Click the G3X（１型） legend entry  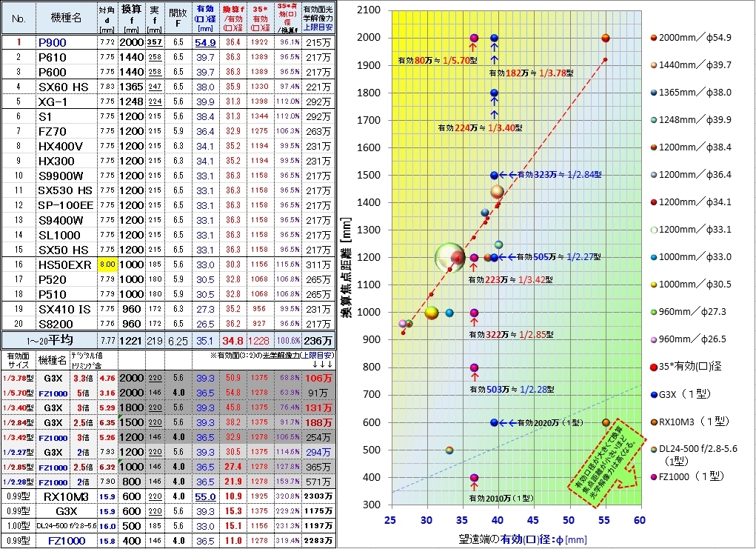coord(682,394)
